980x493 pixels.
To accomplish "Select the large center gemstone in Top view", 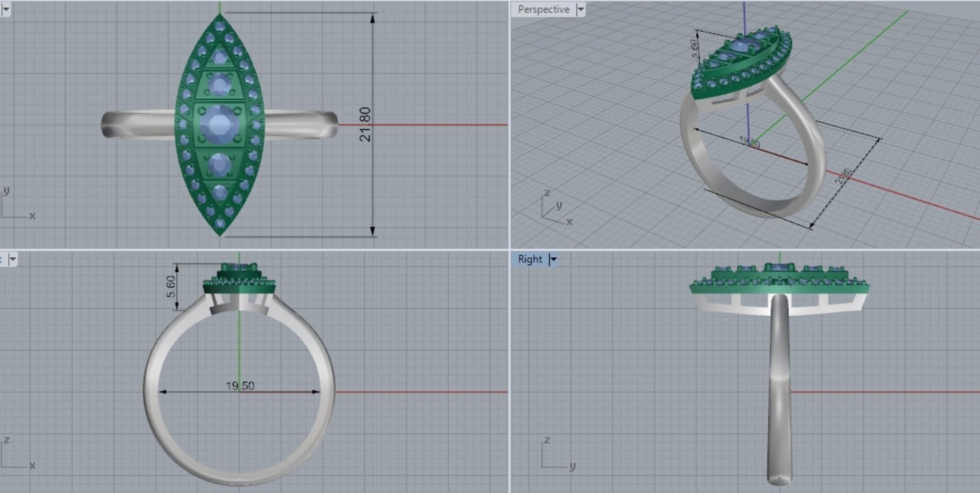I will [x=219, y=124].
